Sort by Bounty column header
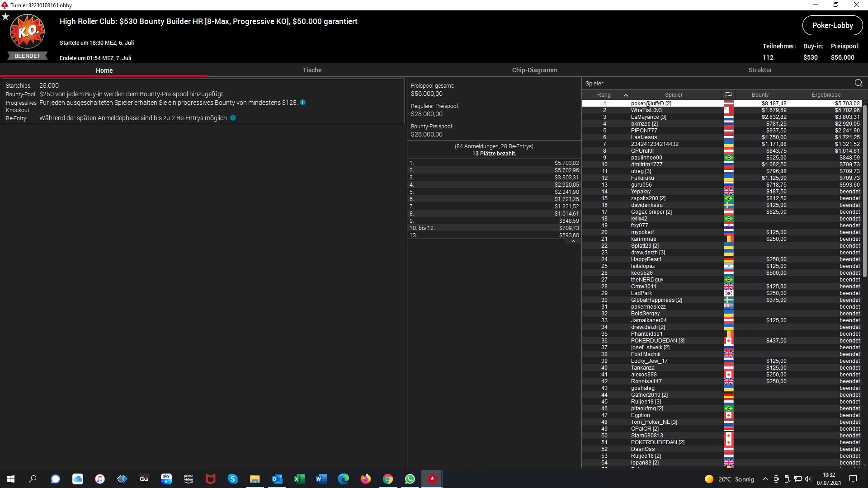Viewport: 868px width, 488px height. click(x=760, y=95)
